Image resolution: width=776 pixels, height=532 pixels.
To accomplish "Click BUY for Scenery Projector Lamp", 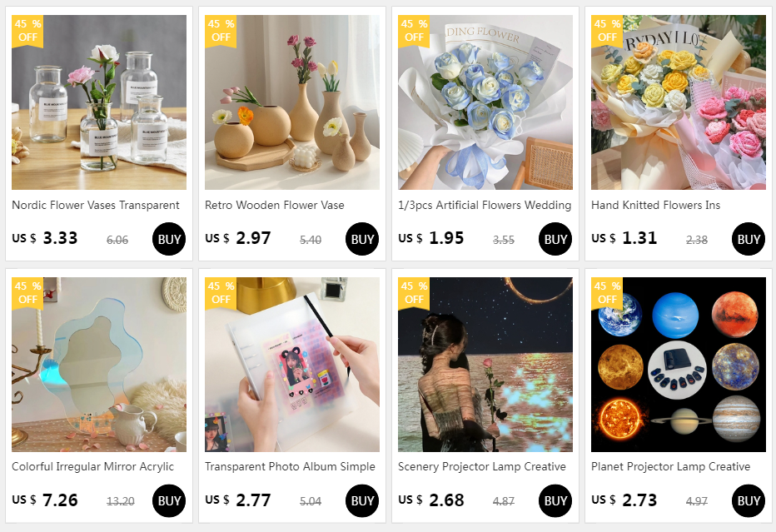I will (555, 501).
